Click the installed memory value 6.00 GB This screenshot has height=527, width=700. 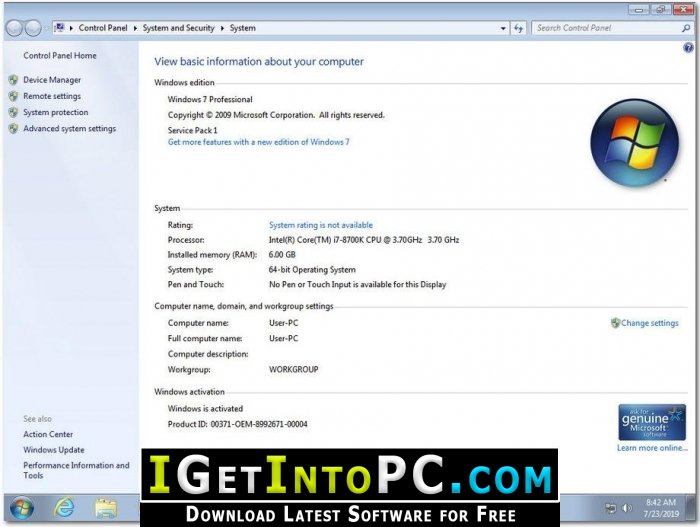pyautogui.click(x=282, y=255)
